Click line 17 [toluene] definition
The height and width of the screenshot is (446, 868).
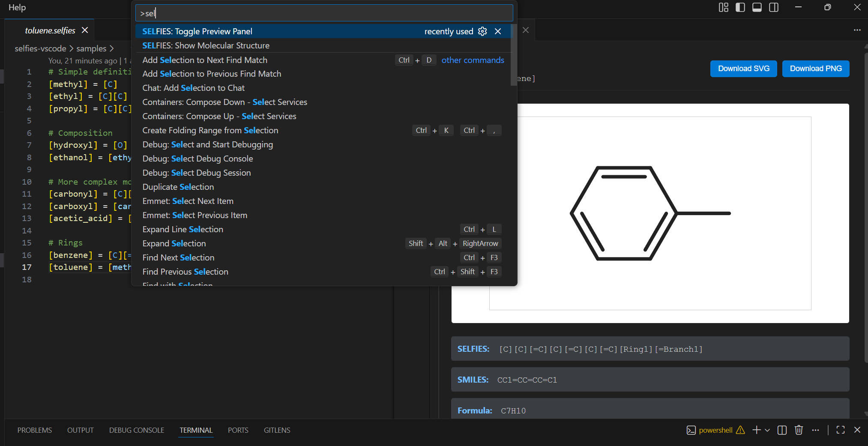point(90,267)
